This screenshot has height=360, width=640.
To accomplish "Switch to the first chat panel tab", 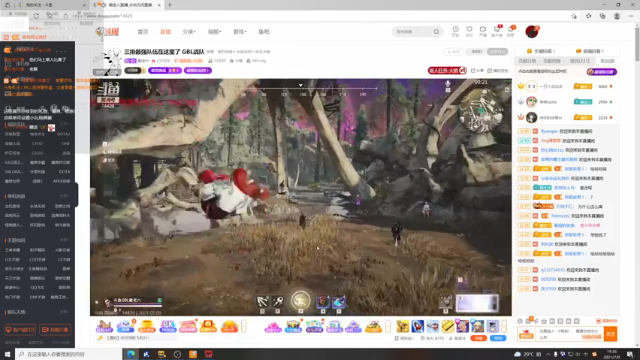I will pos(527,61).
